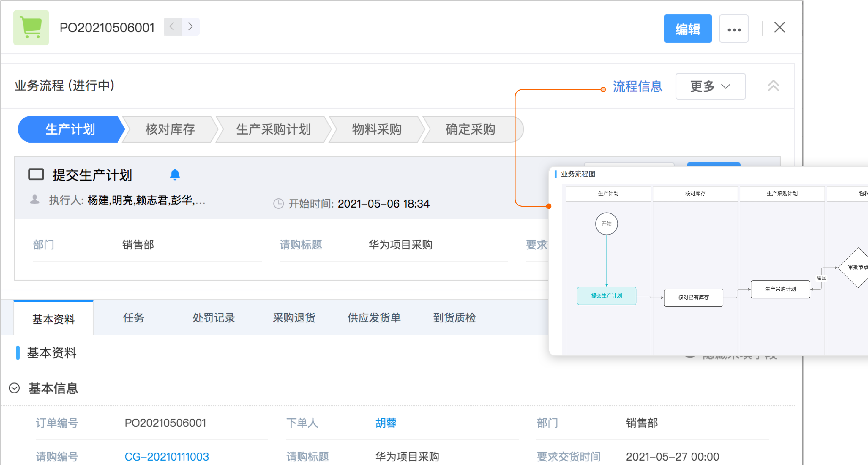Click delivery time 2021-05-27 00:00
Viewport: 868px width, 465px height.
pos(672,457)
